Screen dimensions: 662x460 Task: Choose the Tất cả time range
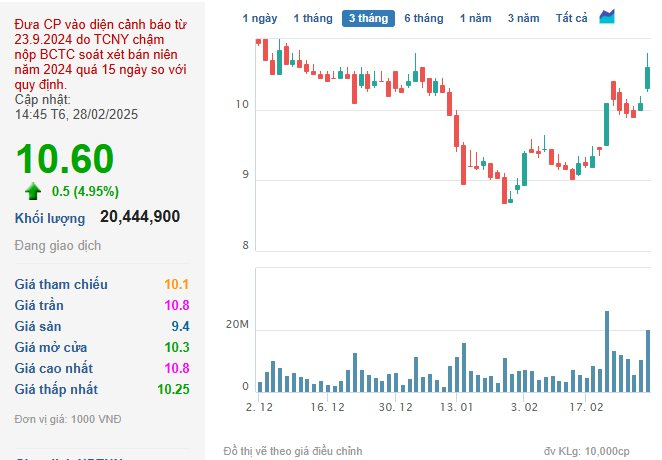tap(571, 18)
